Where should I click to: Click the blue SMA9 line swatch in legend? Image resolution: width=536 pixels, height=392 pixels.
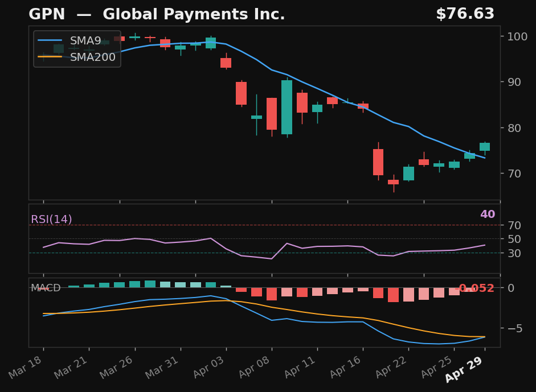pos(50,40)
